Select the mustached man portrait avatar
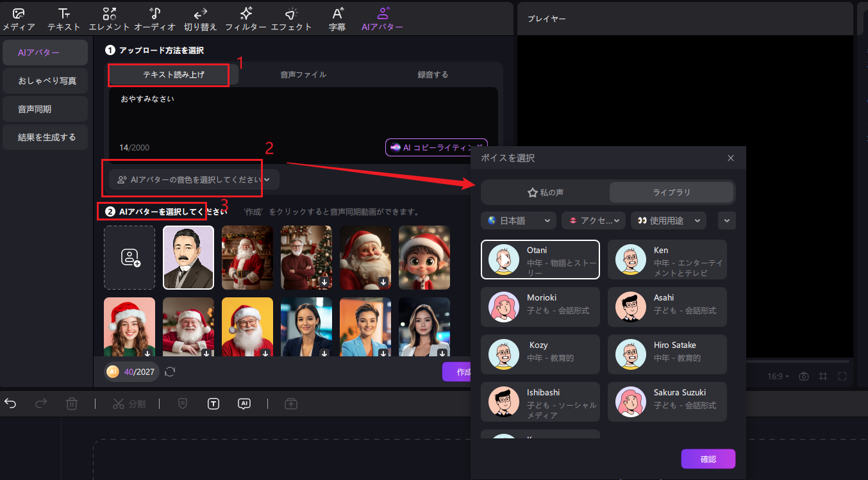 (x=188, y=258)
